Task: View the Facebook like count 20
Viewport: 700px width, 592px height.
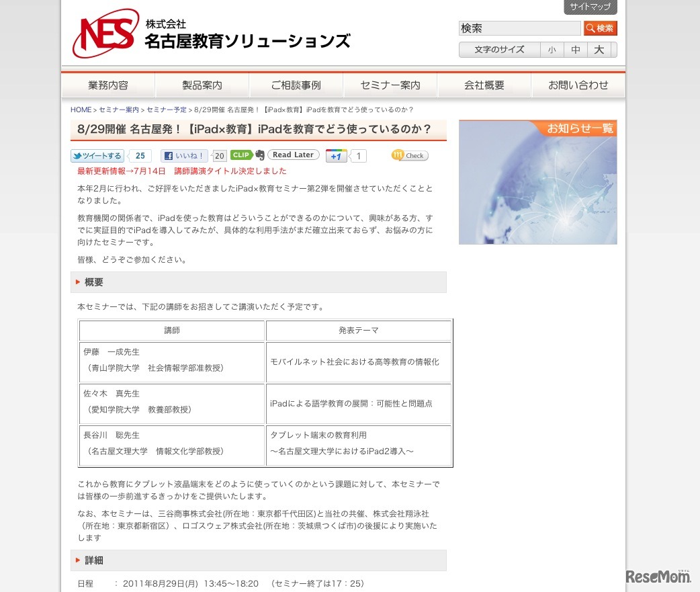Action: coord(219,156)
